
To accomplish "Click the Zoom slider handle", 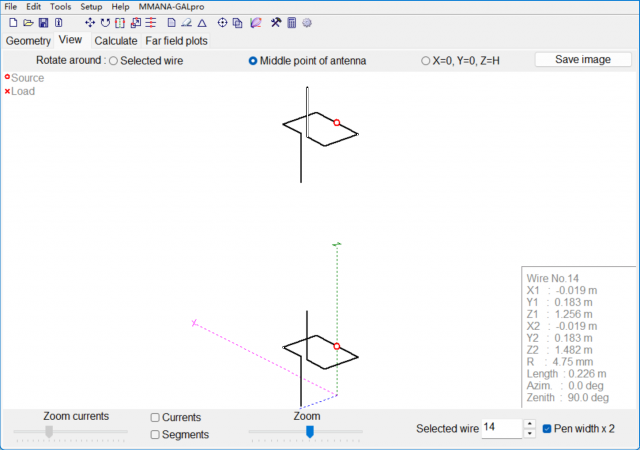I will [310, 431].
